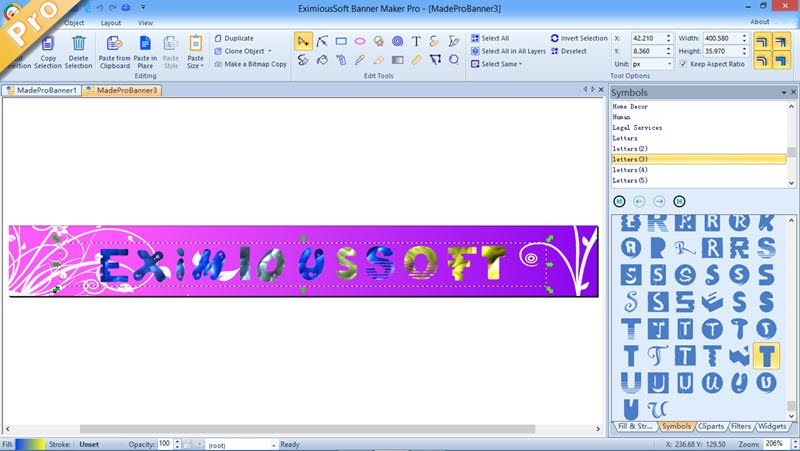Select the Text tool
The height and width of the screenshot is (451, 800).
pos(416,41)
